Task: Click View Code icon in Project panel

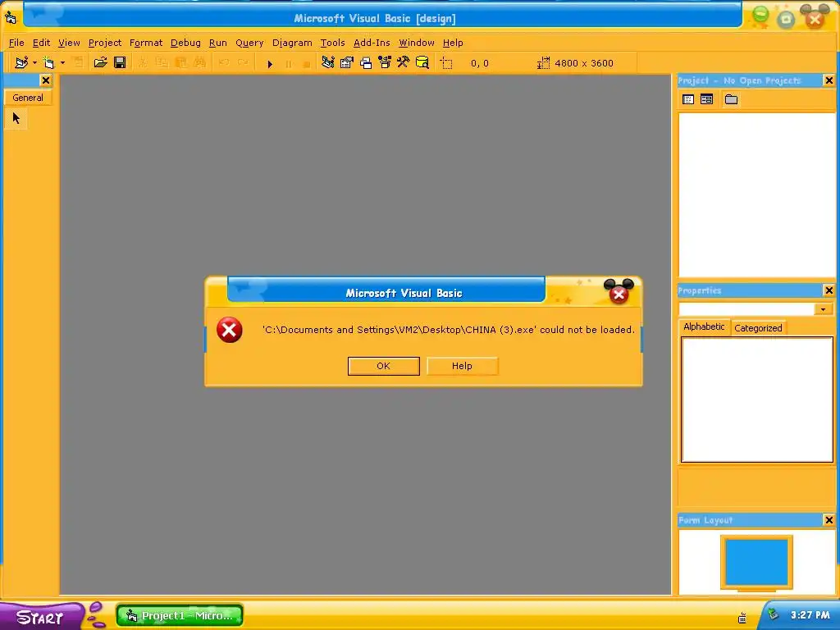Action: (688, 99)
